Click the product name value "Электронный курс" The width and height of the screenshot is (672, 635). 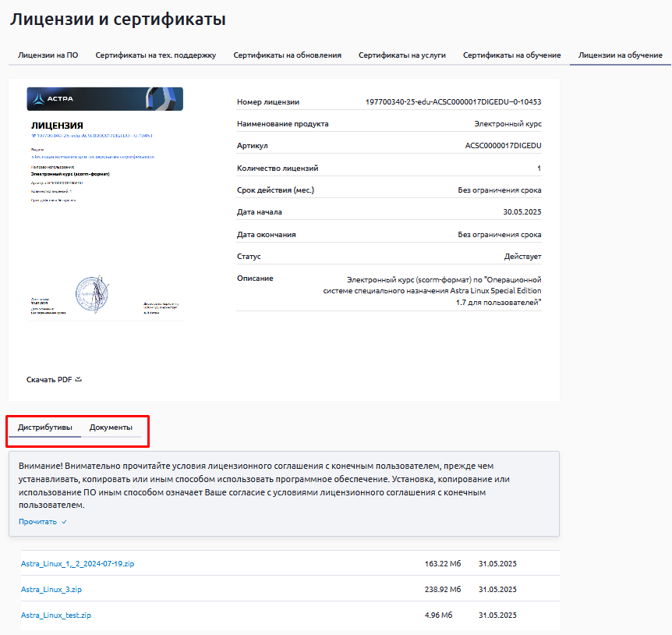[x=508, y=124]
